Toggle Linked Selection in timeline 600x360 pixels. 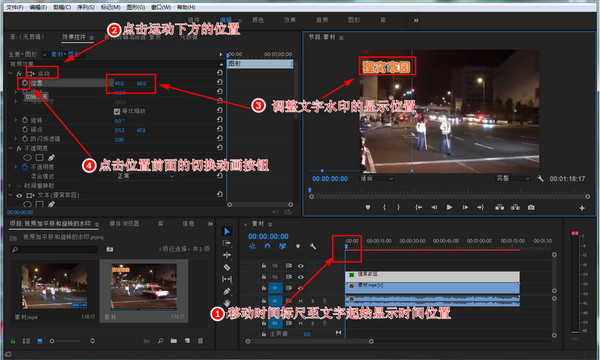(x=282, y=246)
